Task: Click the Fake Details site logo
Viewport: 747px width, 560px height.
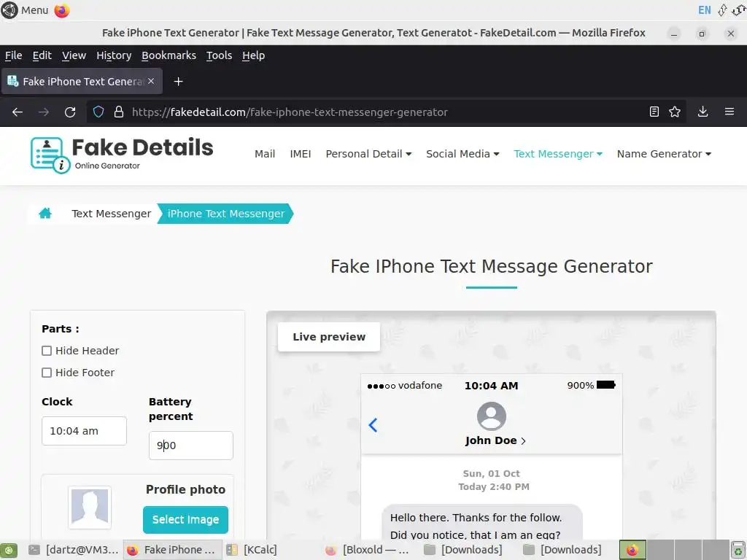Action: [x=122, y=155]
